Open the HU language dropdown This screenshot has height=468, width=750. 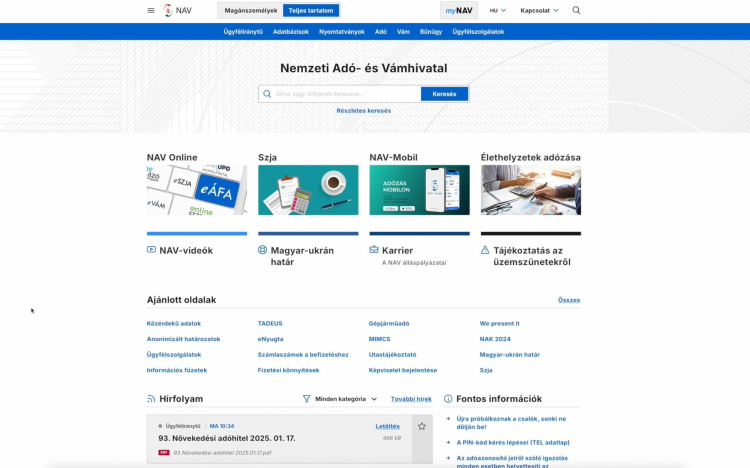[x=497, y=10]
